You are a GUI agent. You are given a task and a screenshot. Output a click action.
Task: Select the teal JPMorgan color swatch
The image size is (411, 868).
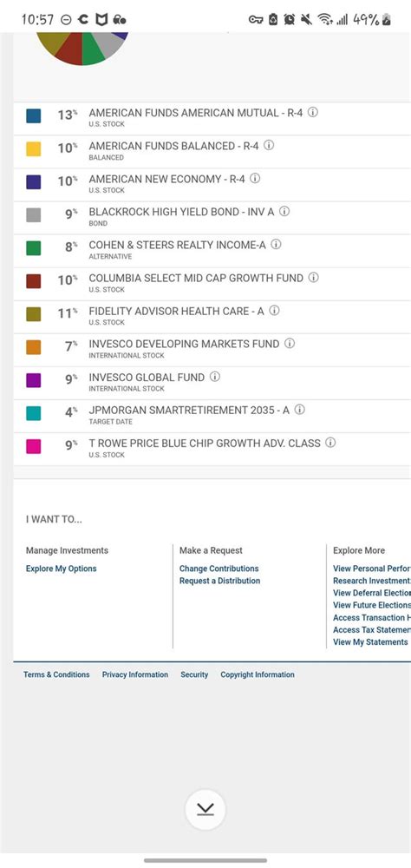34,413
